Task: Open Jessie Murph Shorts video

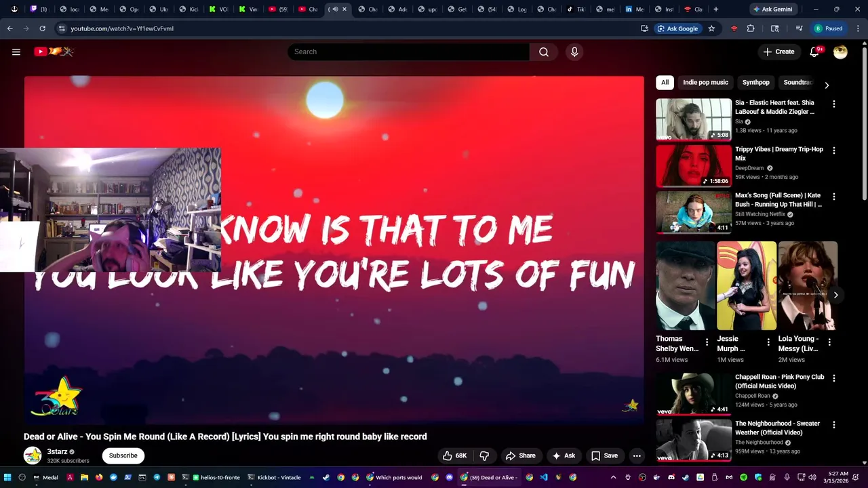Action: [x=747, y=285]
